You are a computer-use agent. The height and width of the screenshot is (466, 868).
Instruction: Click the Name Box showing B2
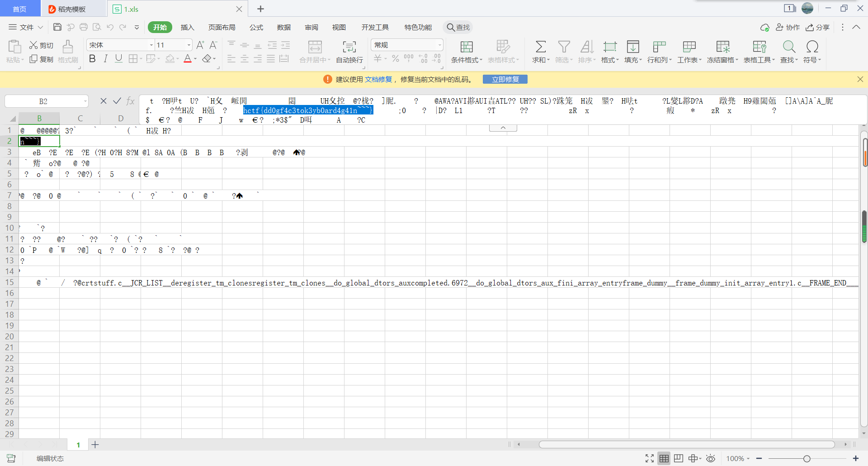43,101
